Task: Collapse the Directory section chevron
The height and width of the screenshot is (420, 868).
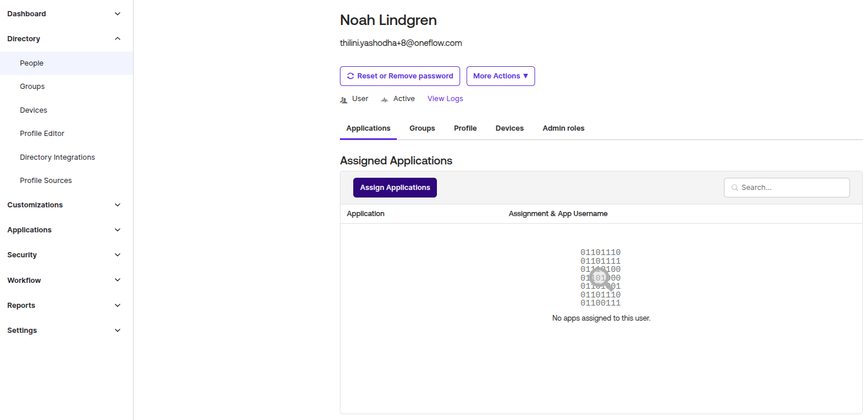Action: pyautogui.click(x=118, y=39)
